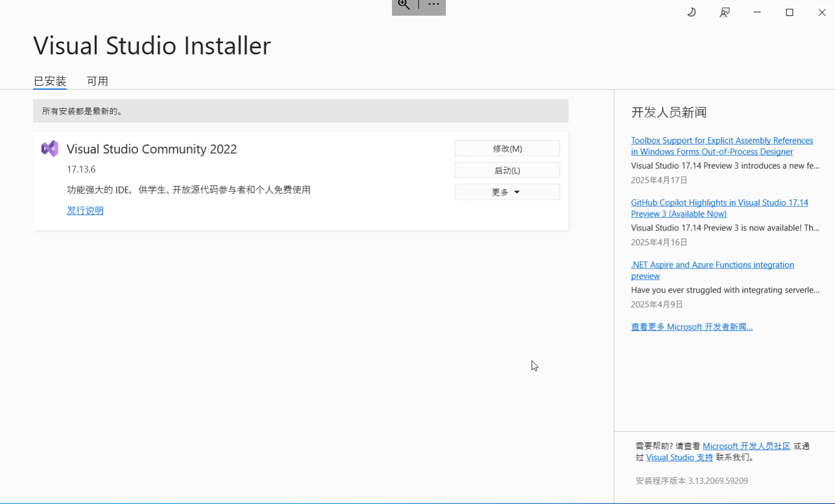Maximize the installer window
Viewport: 835px width, 504px height.
point(790,12)
